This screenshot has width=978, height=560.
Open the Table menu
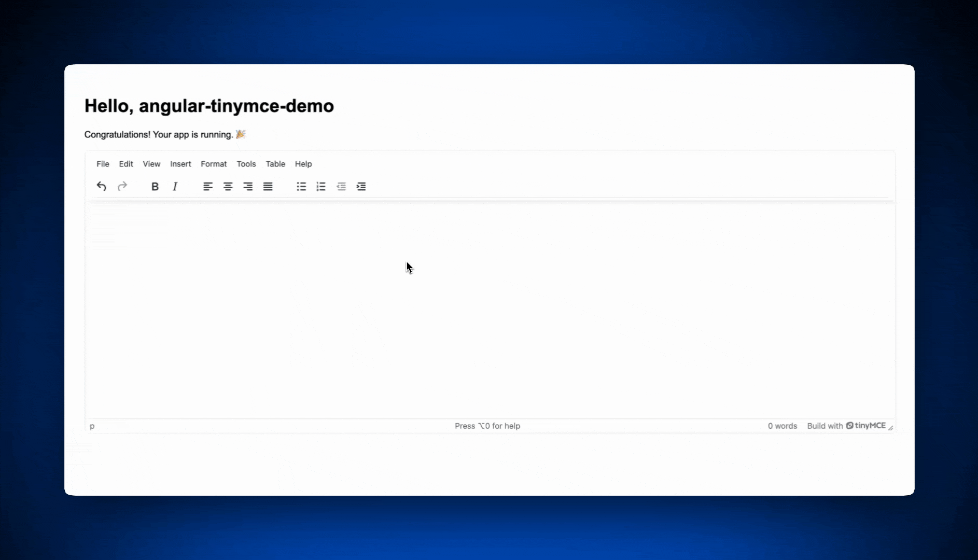(275, 164)
